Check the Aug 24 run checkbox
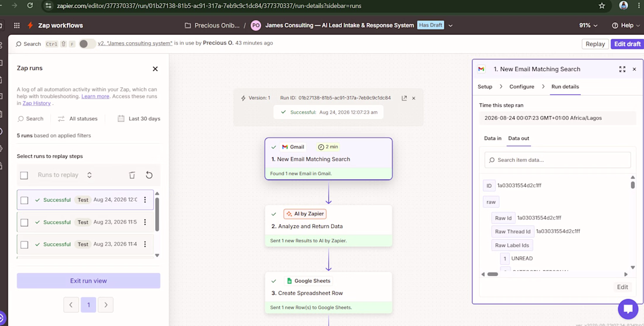This screenshot has width=644, height=326. pyautogui.click(x=24, y=200)
